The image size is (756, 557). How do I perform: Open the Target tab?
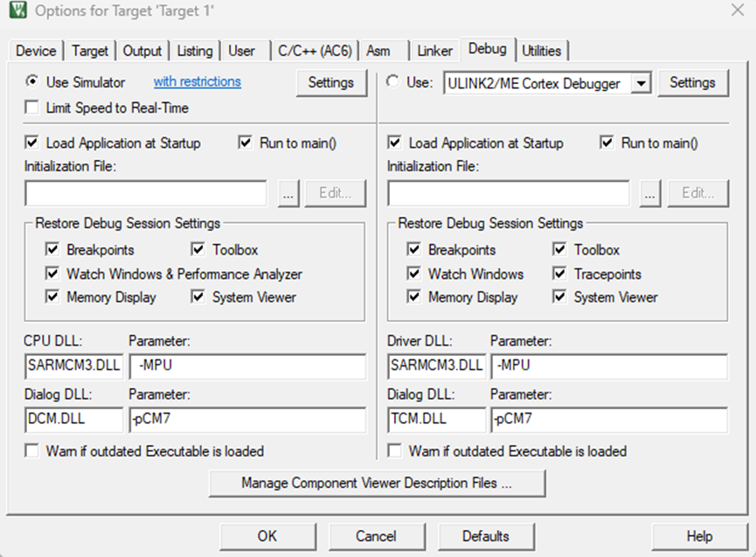[x=90, y=51]
